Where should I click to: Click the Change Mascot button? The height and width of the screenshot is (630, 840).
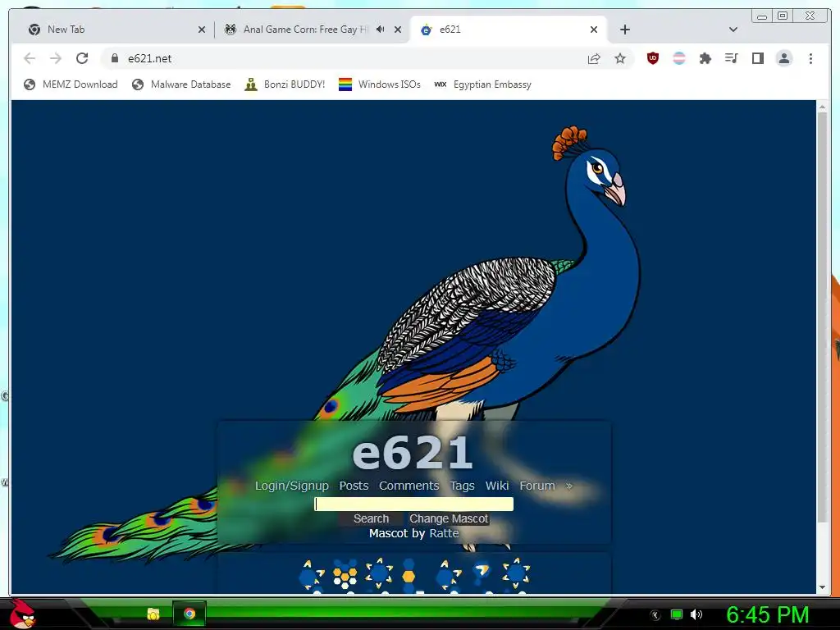pyautogui.click(x=449, y=518)
